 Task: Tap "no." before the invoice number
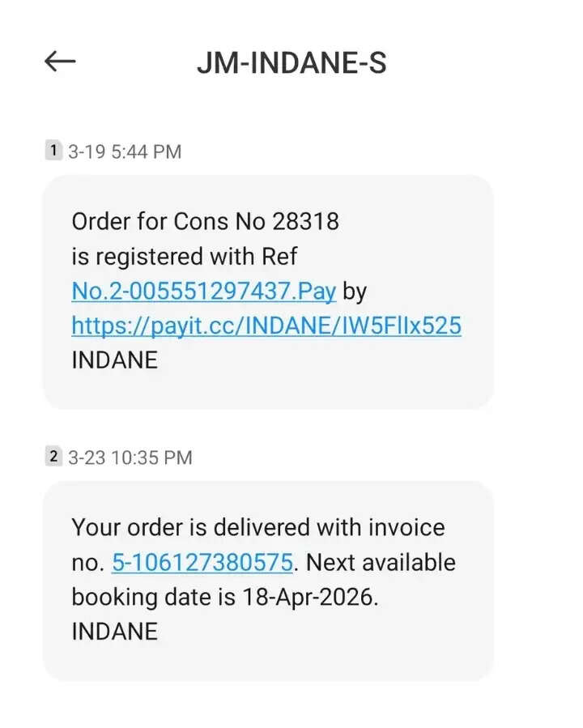point(87,562)
